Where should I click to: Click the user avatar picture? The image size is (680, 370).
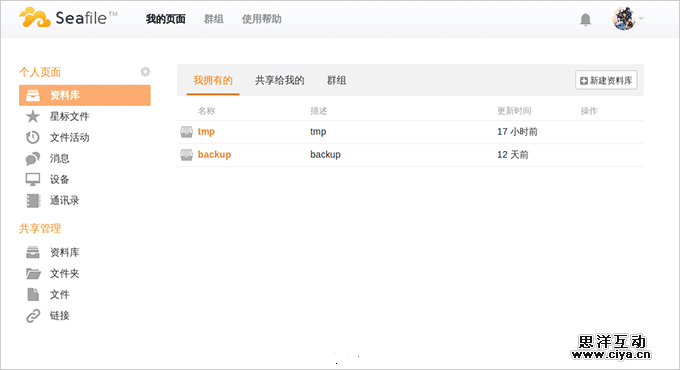coord(624,19)
